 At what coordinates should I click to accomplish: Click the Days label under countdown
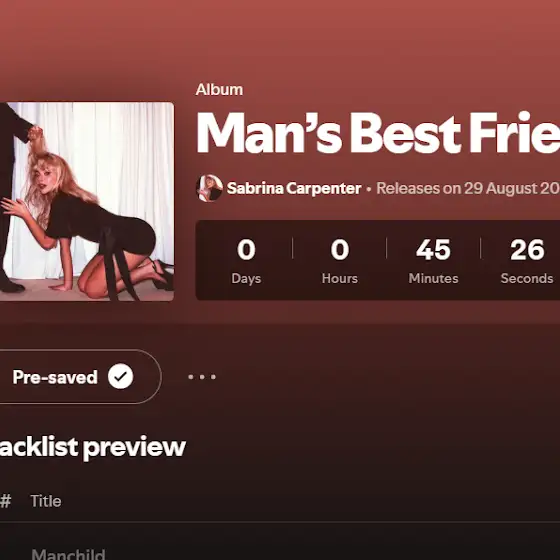(246, 279)
